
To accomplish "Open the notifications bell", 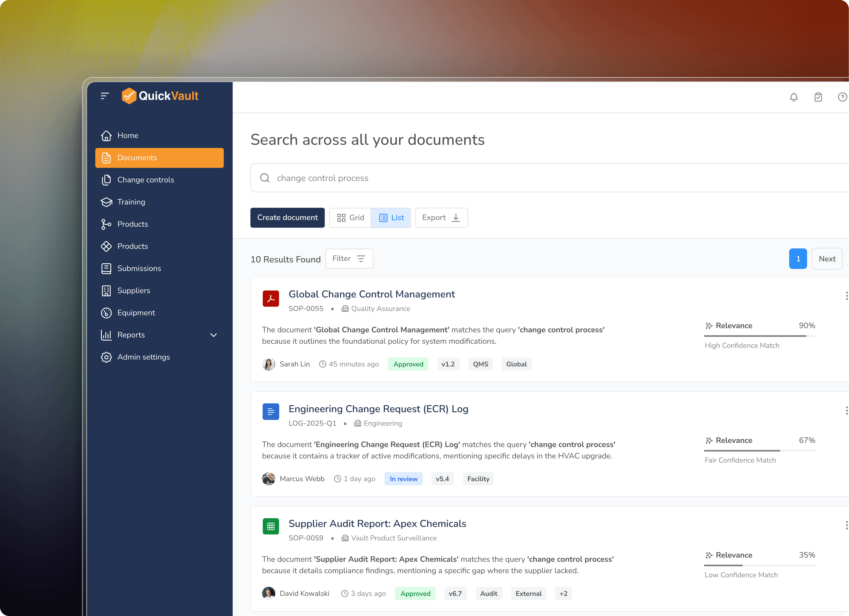I will click(794, 97).
